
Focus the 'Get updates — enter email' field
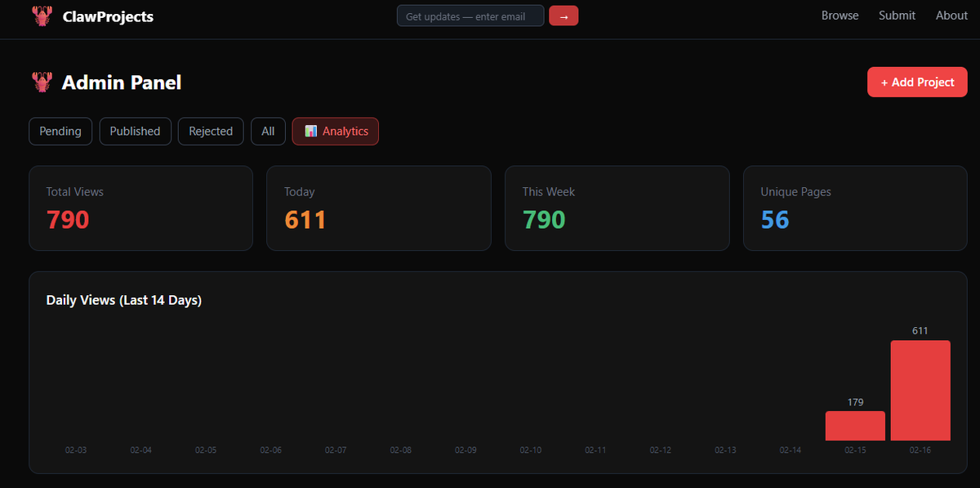click(x=470, y=16)
